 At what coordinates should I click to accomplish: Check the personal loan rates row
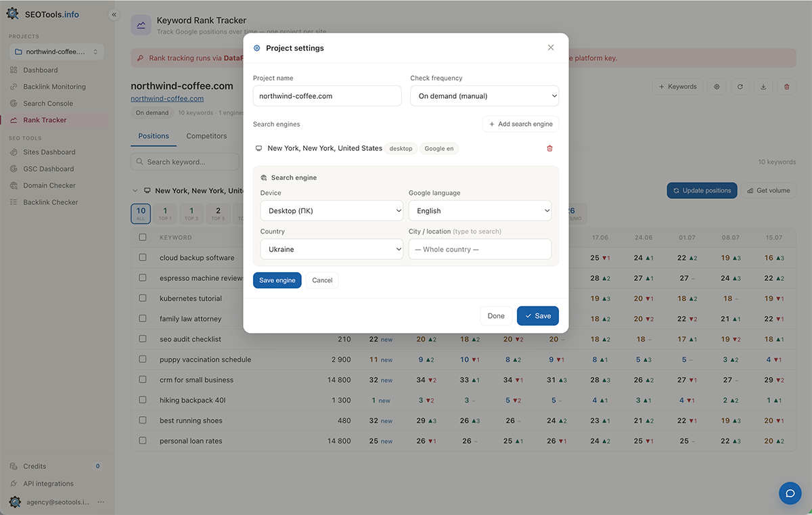(143, 441)
